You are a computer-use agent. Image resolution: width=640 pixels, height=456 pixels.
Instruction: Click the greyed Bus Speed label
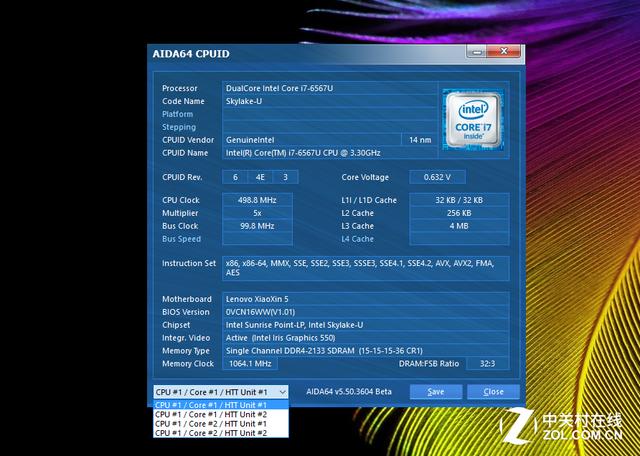pos(182,239)
